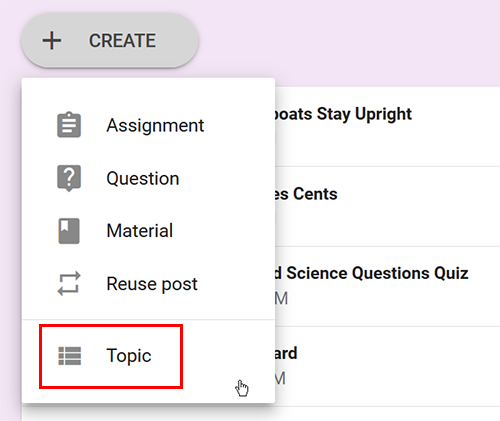Open the 'Stay Upright' classwork item
Image resolution: width=500 pixels, height=421 pixels.
[387, 127]
